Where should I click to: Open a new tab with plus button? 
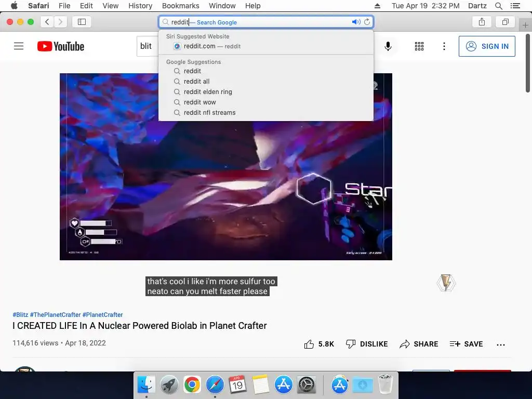tap(525, 25)
